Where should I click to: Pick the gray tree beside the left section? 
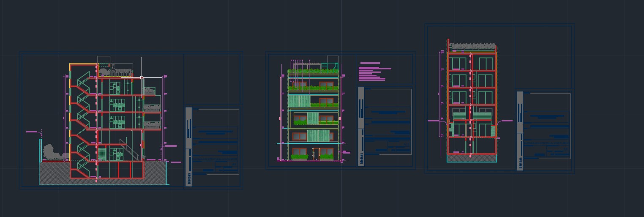[49, 152]
